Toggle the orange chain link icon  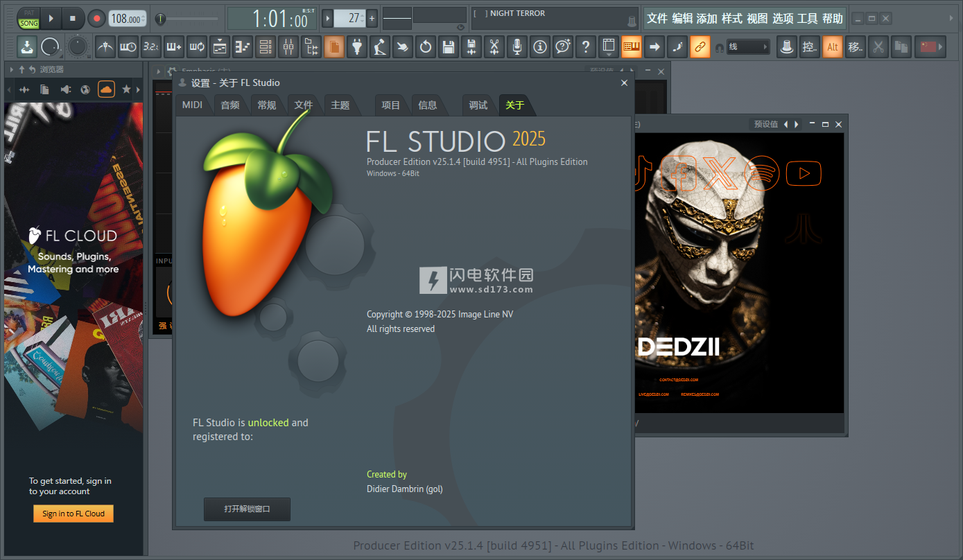click(700, 47)
